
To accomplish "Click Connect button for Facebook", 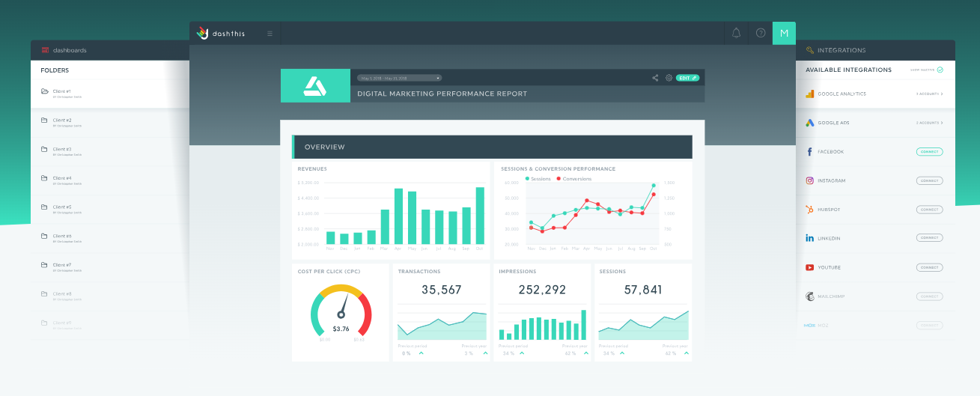I will tap(929, 152).
